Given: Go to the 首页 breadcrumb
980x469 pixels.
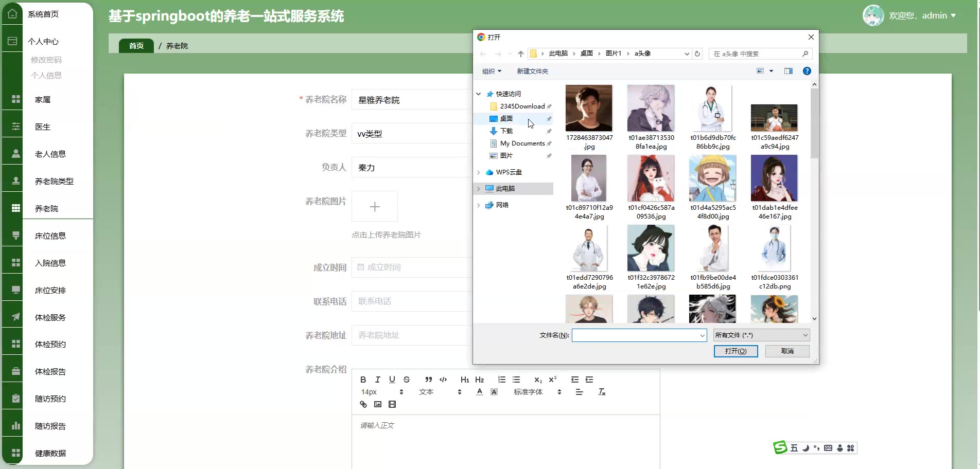Looking at the screenshot, I should pyautogui.click(x=136, y=46).
